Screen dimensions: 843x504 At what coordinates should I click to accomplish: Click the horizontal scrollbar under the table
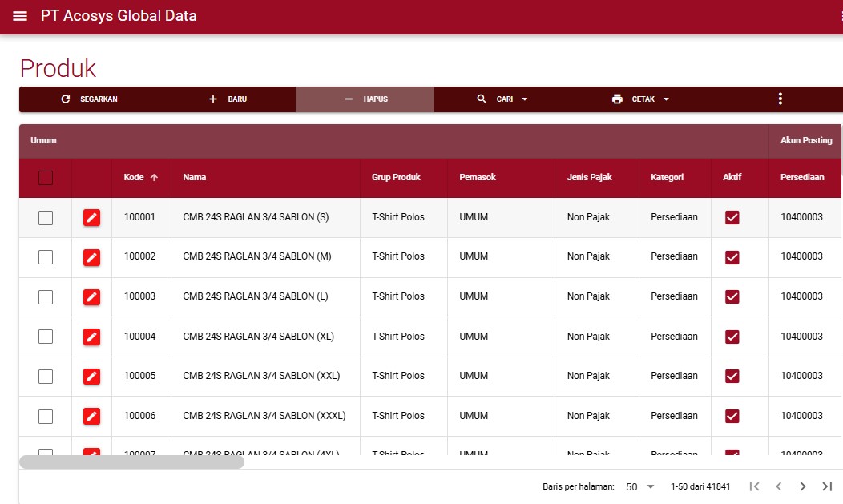tap(131, 462)
